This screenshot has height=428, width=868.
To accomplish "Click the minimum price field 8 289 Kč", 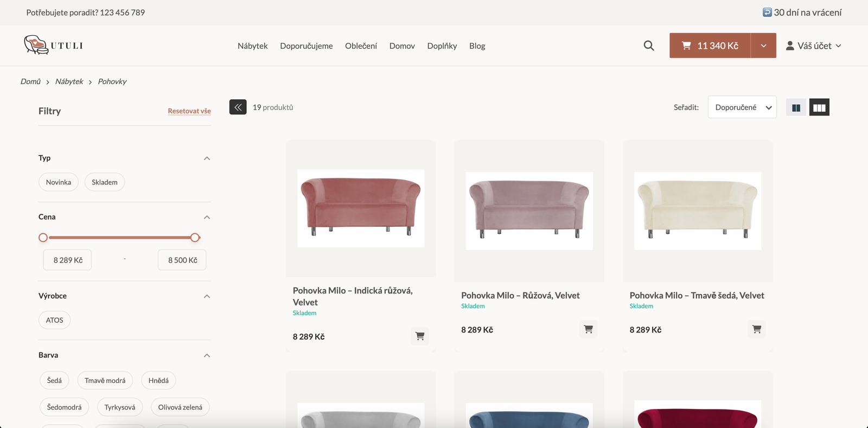I will pos(68,260).
